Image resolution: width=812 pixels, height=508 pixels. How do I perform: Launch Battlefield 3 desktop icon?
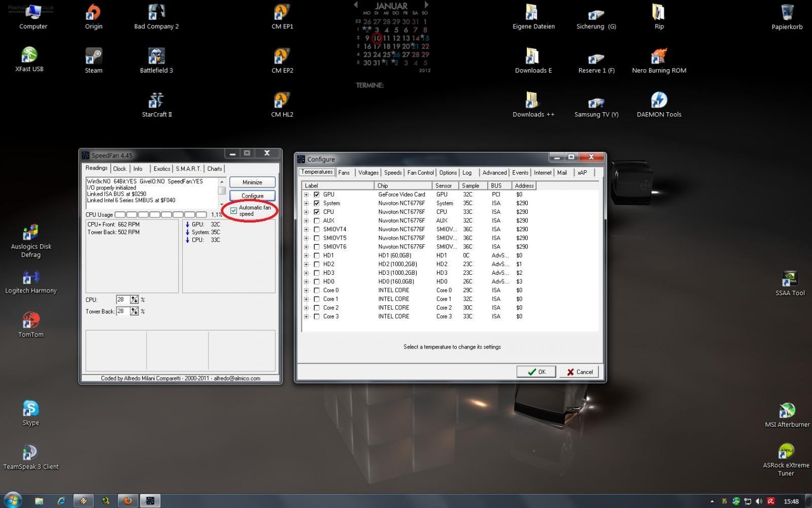[156, 60]
